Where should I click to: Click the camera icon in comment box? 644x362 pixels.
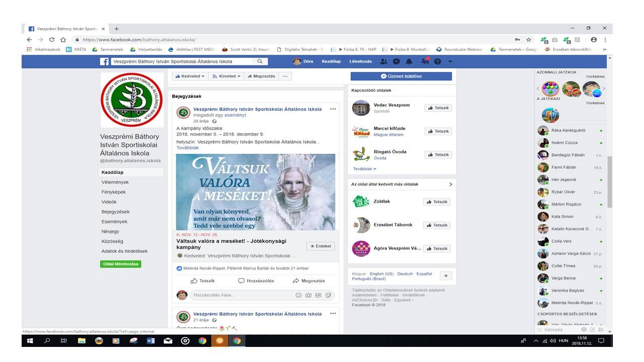pos(308,295)
